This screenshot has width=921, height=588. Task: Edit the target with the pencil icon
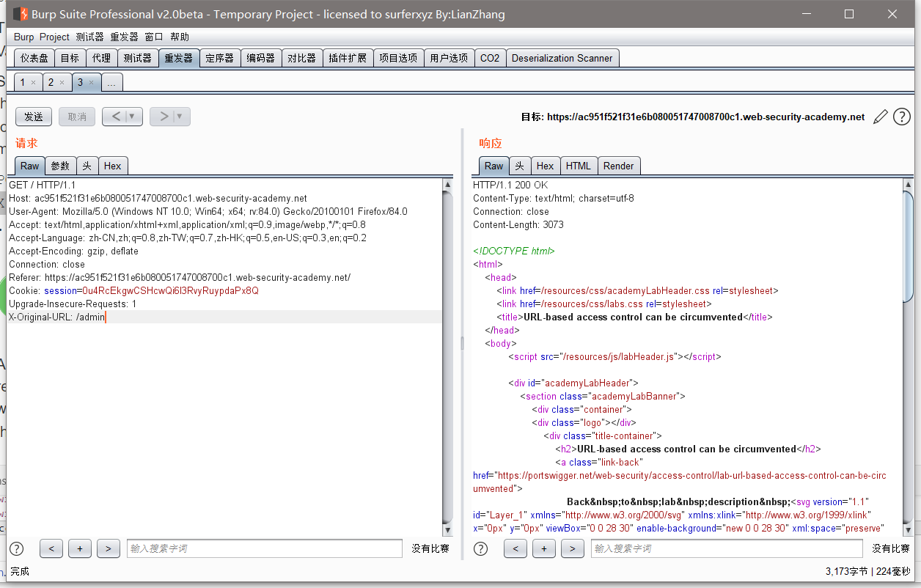pos(881,116)
